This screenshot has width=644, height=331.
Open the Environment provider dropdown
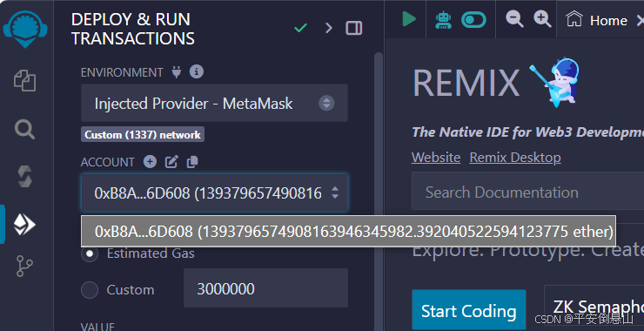(214, 103)
